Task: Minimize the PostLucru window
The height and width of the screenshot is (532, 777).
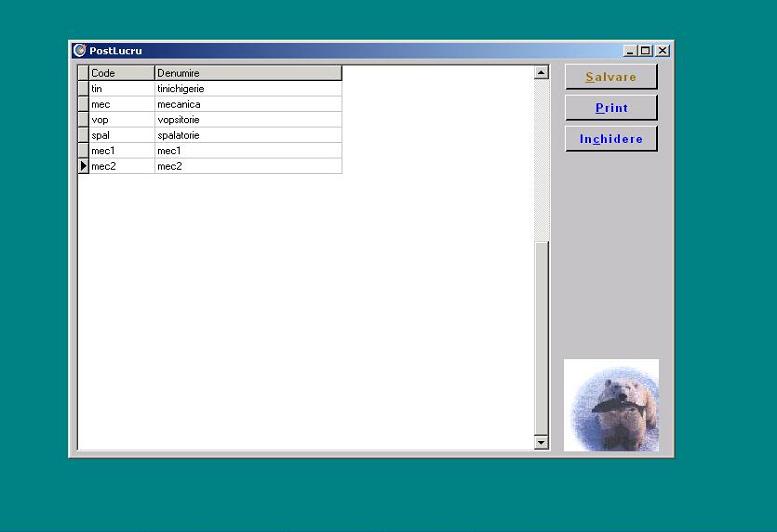Action: pyautogui.click(x=630, y=50)
